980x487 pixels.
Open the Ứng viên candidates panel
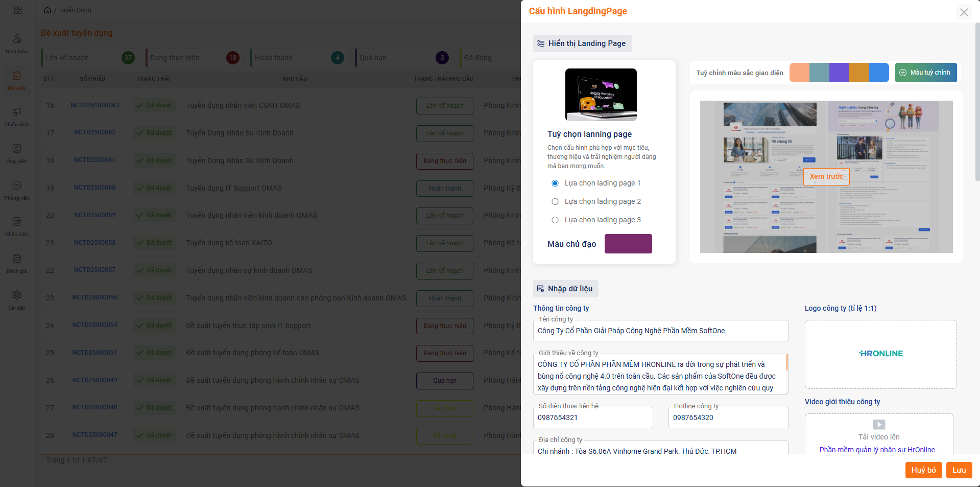[17, 153]
